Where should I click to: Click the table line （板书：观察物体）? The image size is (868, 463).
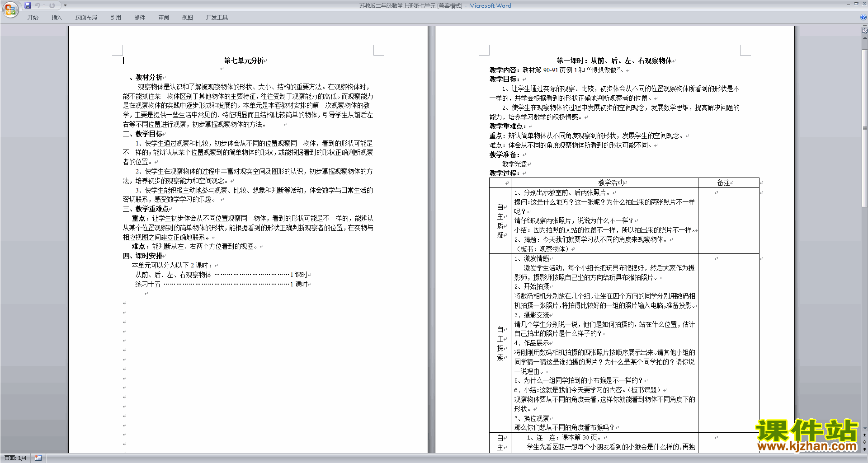543,249
